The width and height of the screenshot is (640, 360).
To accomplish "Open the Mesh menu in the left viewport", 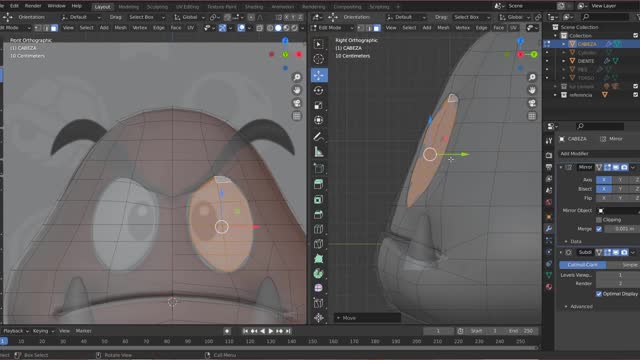I will coord(120,28).
